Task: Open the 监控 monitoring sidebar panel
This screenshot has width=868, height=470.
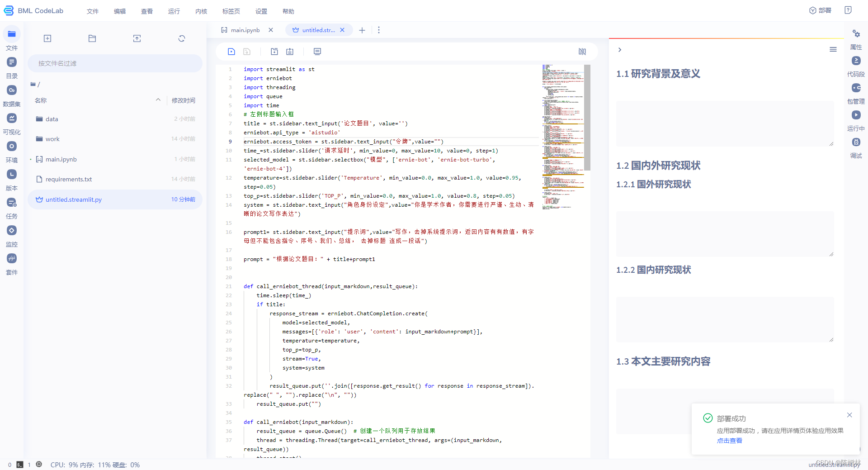Action: (x=12, y=236)
